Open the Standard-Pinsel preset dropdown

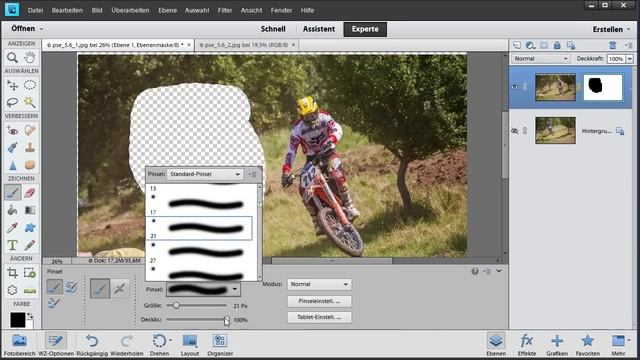(205, 174)
